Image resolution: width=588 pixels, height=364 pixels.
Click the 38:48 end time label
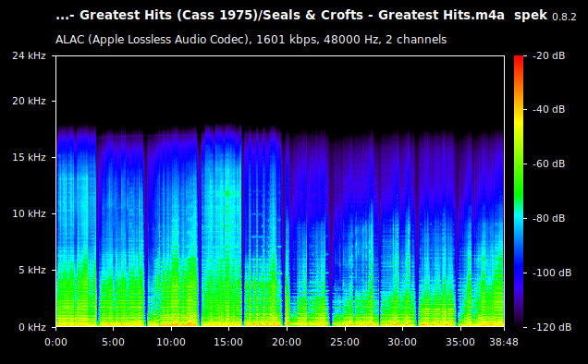tap(504, 342)
